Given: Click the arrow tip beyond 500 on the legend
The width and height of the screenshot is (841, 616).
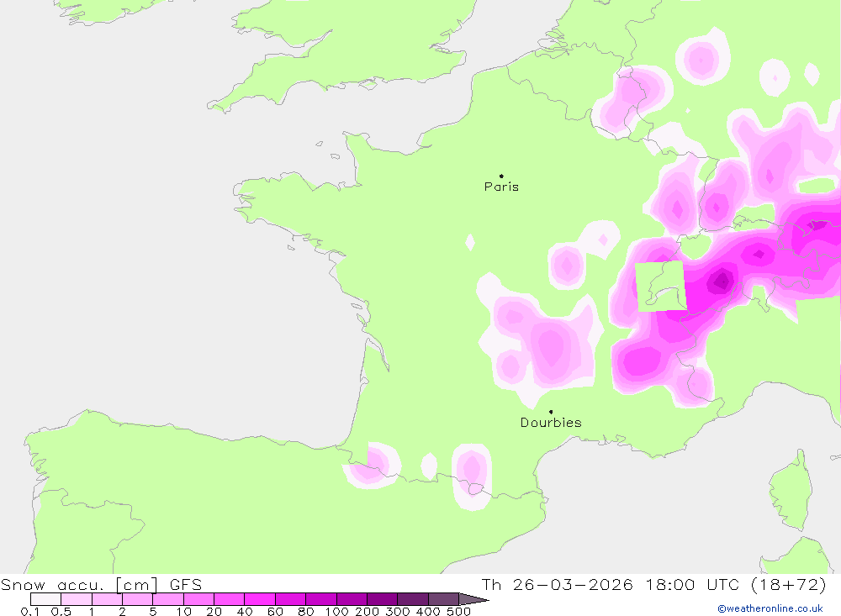Looking at the screenshot, I should pos(474,599).
